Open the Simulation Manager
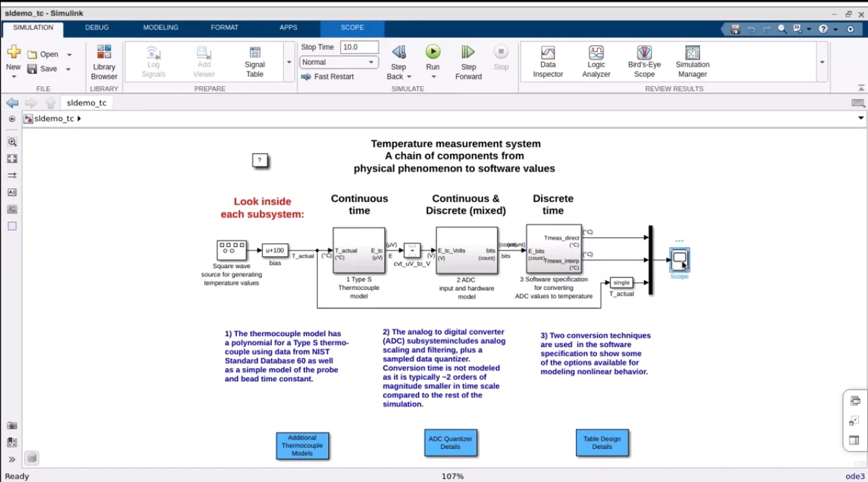This screenshot has width=868, height=482. 692,61
